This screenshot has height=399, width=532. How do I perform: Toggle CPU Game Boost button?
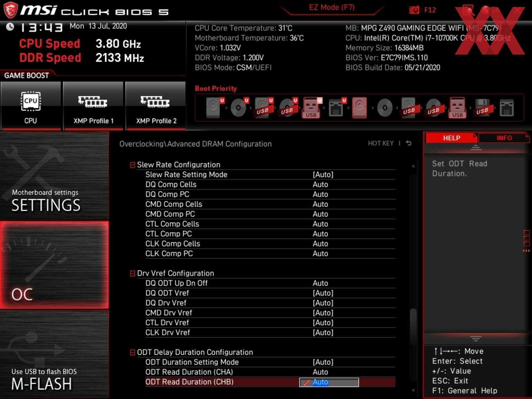tap(31, 106)
